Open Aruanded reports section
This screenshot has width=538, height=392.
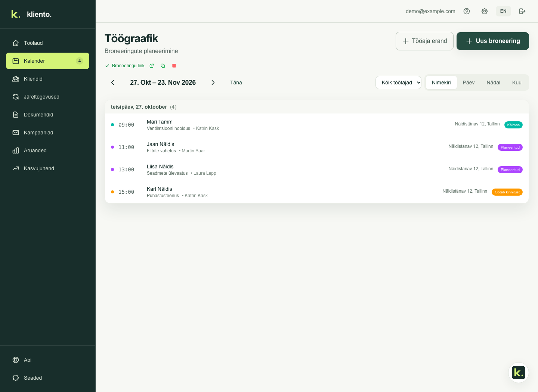coord(47,150)
